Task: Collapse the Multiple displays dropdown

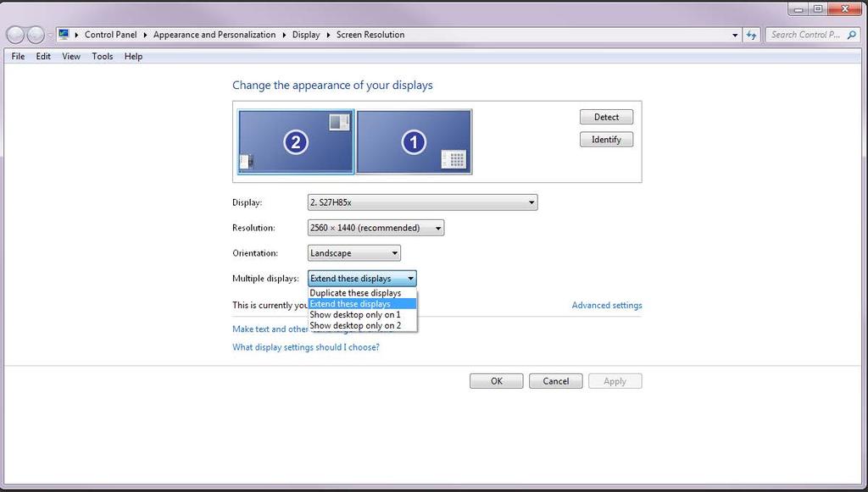Action: coord(362,279)
